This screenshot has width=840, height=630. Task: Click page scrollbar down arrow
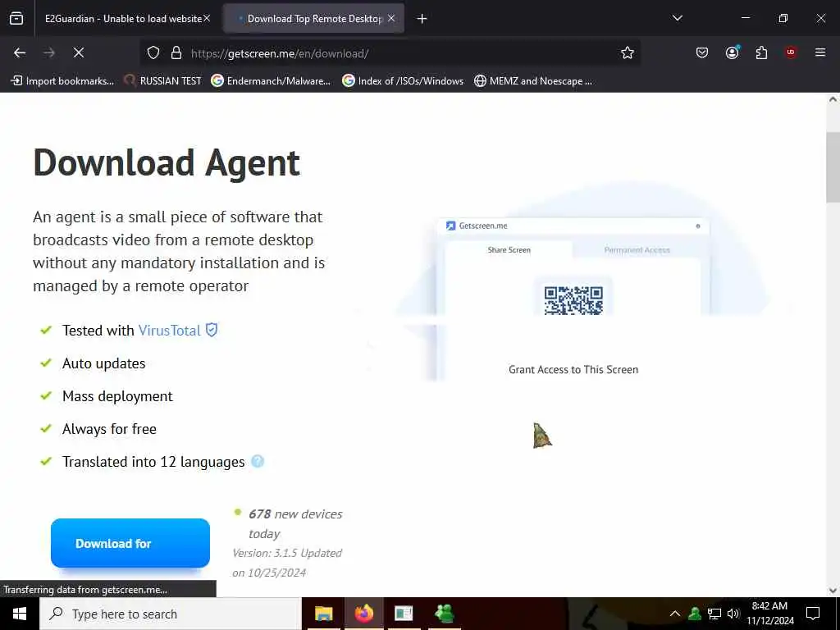[833, 591]
